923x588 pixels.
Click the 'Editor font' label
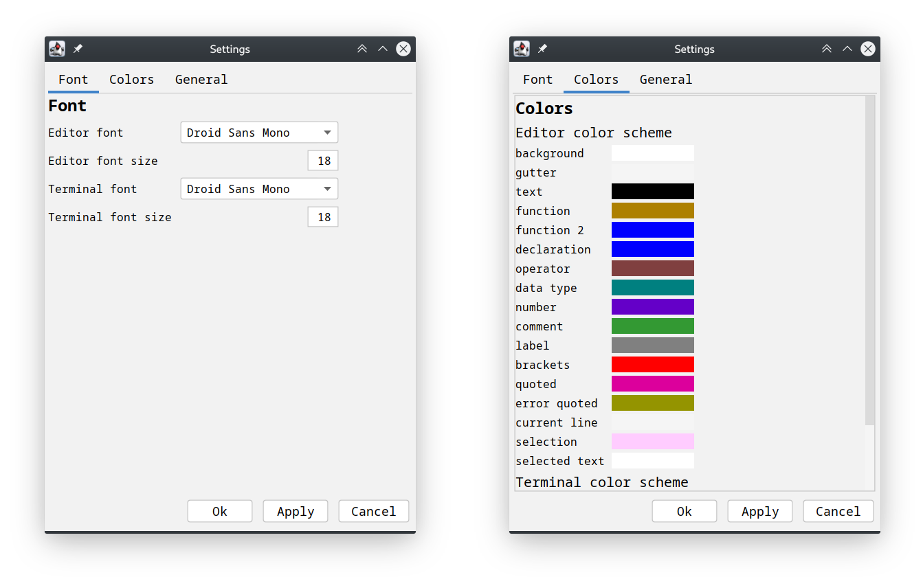pos(86,133)
